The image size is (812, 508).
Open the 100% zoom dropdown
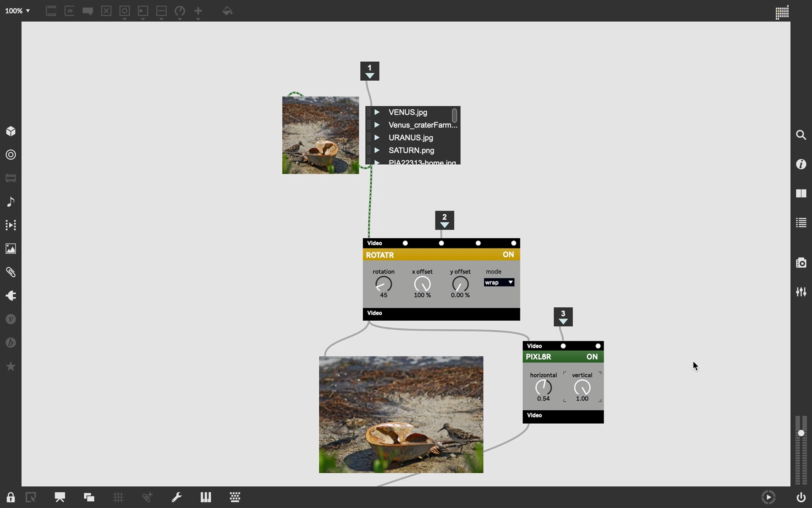(17, 11)
